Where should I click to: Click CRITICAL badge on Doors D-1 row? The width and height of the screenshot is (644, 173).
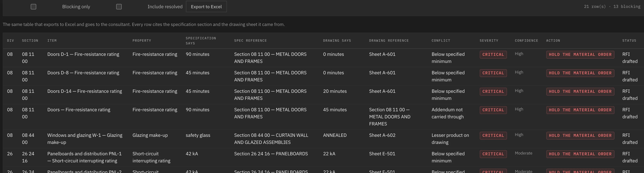coord(493,54)
